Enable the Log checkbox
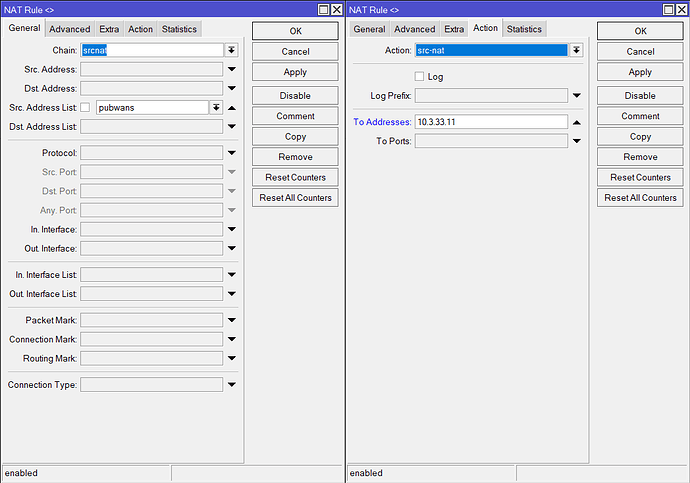690x483 pixels. [419, 77]
